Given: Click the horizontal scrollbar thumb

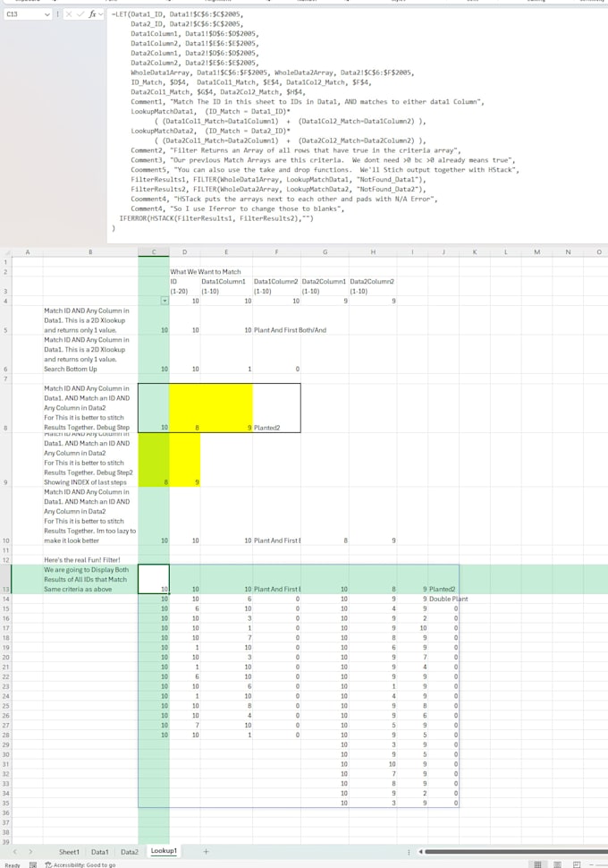Looking at the screenshot, I should [x=516, y=851].
